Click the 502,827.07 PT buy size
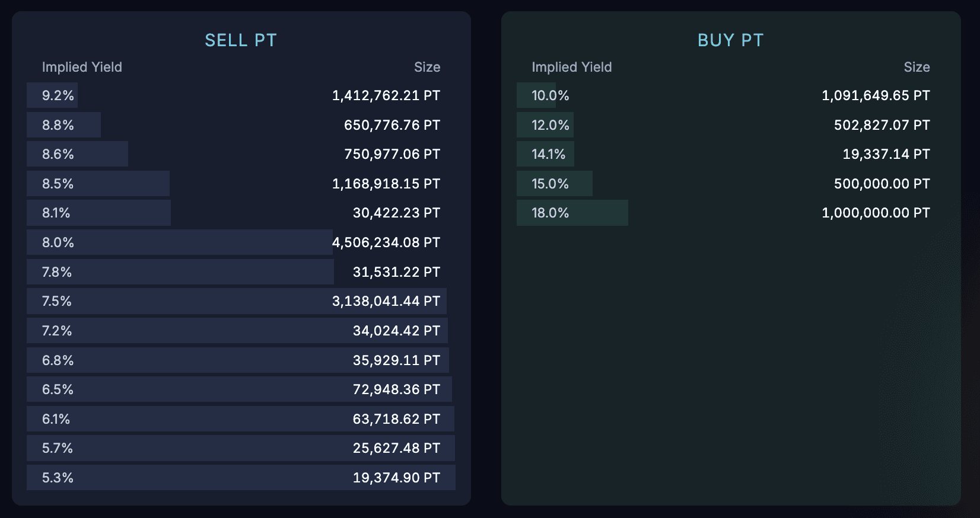 click(882, 125)
